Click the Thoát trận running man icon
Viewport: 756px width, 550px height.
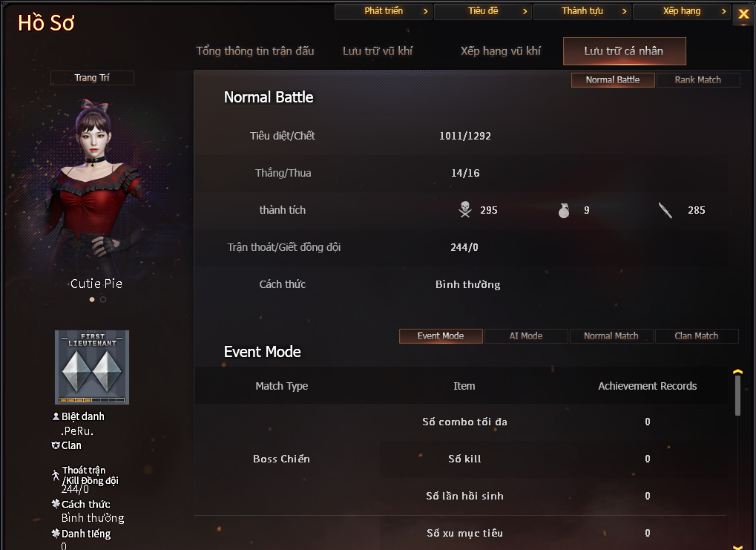click(56, 475)
